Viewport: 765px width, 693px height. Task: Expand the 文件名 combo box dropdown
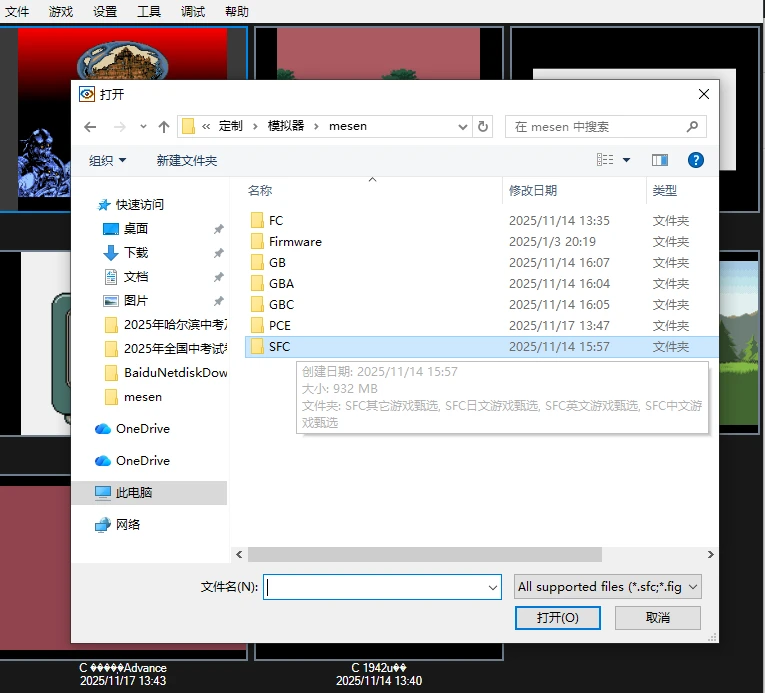pos(493,588)
